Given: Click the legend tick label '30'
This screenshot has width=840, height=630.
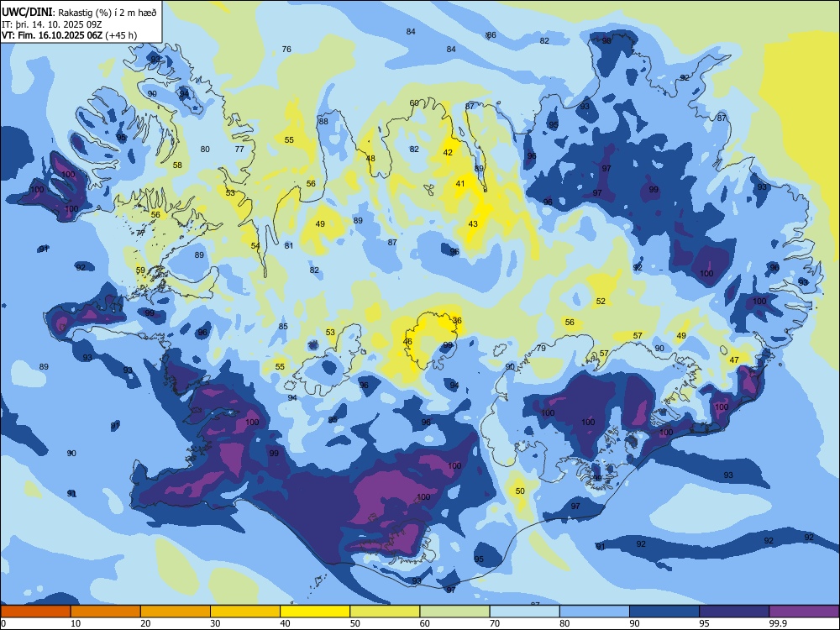Looking at the screenshot, I should pos(215,623).
